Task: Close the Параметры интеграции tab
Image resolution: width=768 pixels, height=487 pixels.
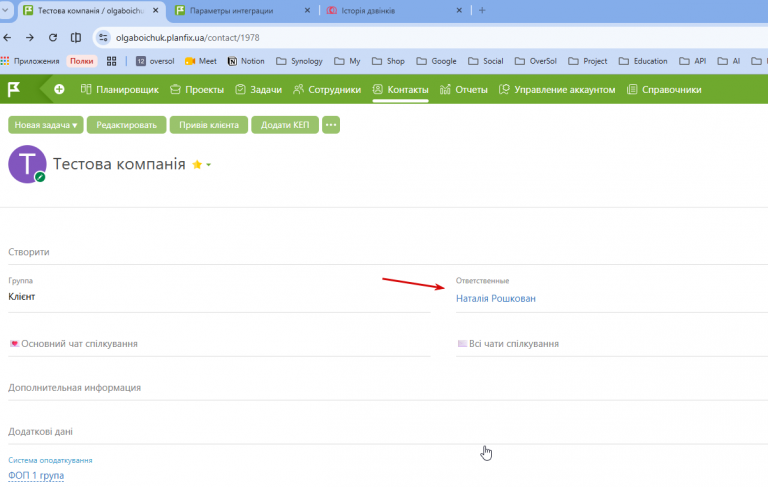Action: 307,10
